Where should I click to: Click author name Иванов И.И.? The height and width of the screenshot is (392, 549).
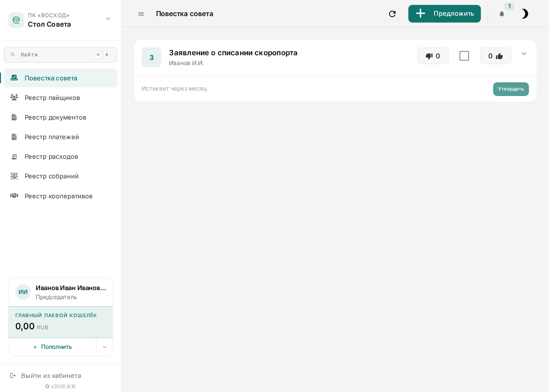[186, 63]
